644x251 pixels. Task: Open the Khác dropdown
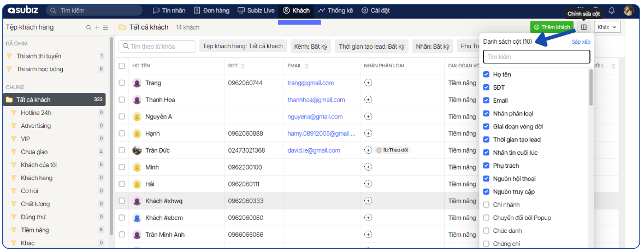607,27
